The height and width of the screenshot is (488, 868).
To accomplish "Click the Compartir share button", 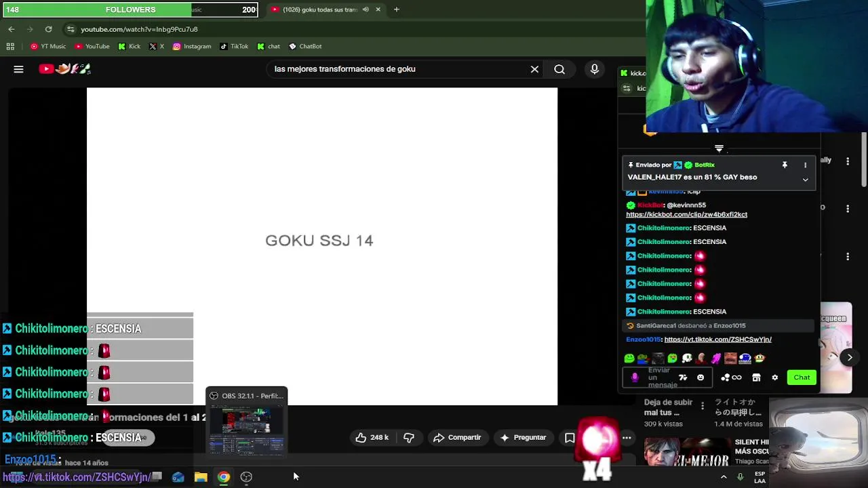I will [x=457, y=438].
